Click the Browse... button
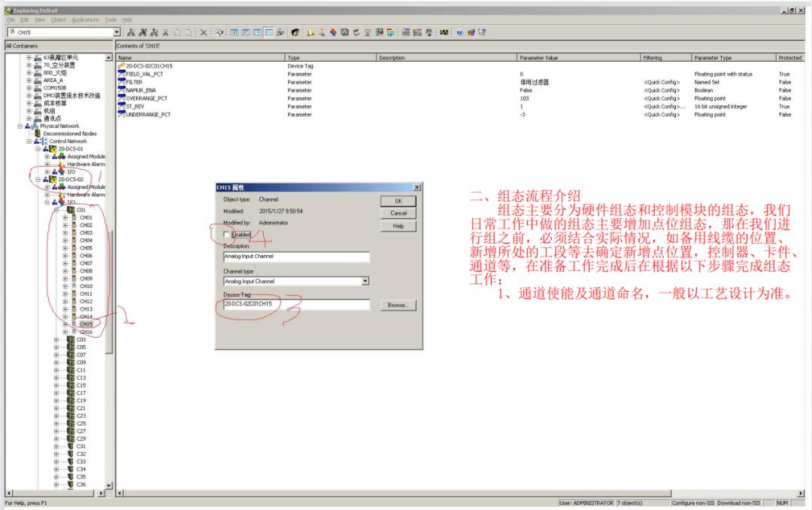812x510 pixels. click(398, 305)
